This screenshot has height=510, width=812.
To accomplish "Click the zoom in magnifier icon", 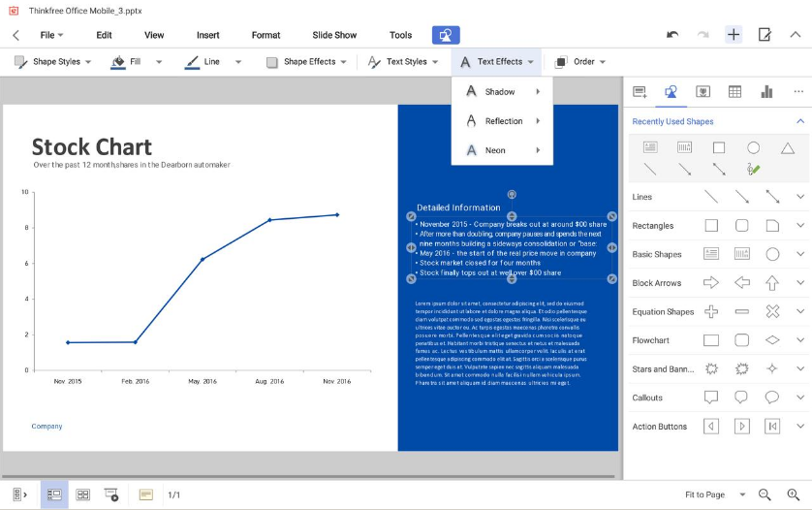I will (x=793, y=494).
